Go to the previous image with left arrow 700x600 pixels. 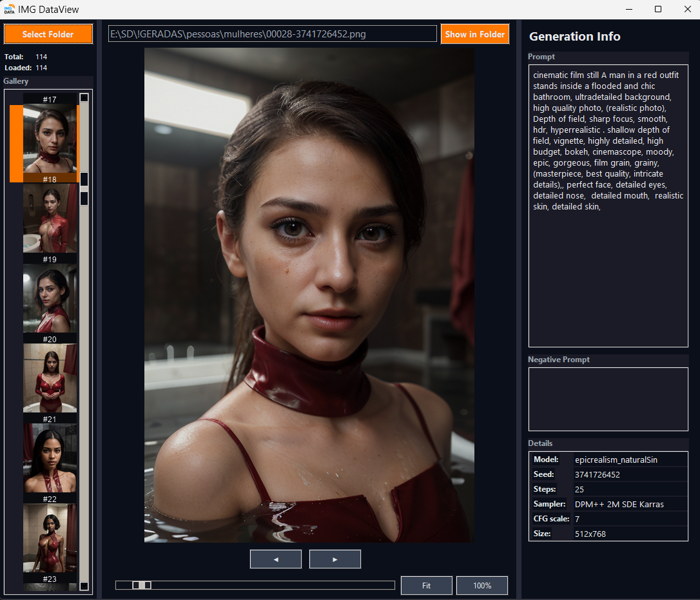click(275, 559)
